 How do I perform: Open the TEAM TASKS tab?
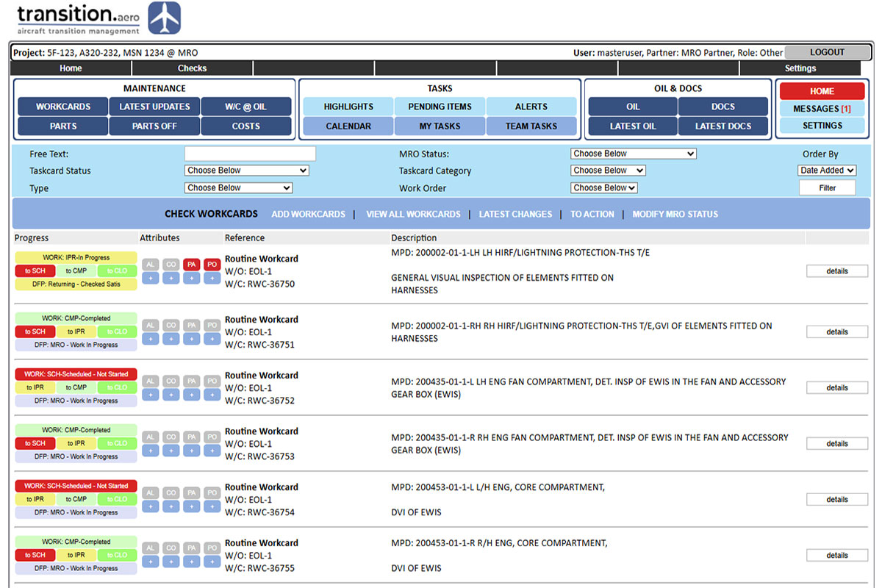[531, 126]
